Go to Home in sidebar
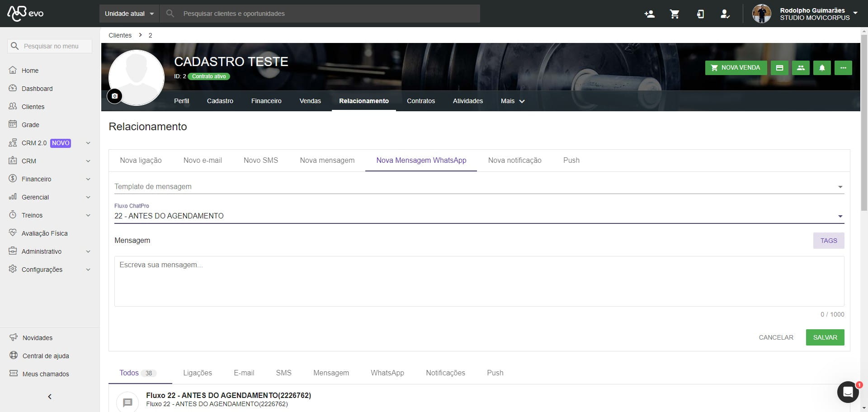The width and height of the screenshot is (868, 412). 30,71
